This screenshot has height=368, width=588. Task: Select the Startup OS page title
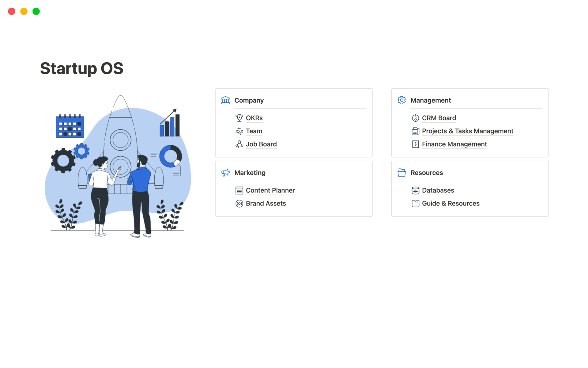pos(81,68)
